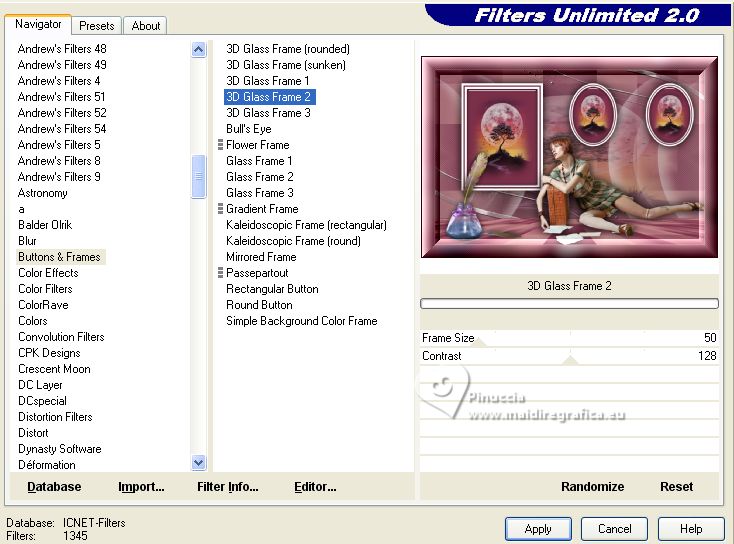Image resolution: width=734 pixels, height=544 pixels.
Task: Click the scroll down arrow in category list
Action: [x=198, y=463]
